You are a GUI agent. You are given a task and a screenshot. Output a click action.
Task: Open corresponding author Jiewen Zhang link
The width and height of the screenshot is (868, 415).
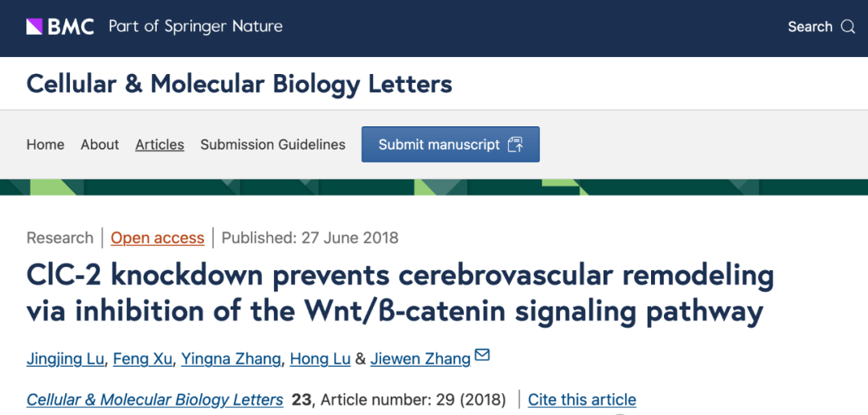(420, 359)
